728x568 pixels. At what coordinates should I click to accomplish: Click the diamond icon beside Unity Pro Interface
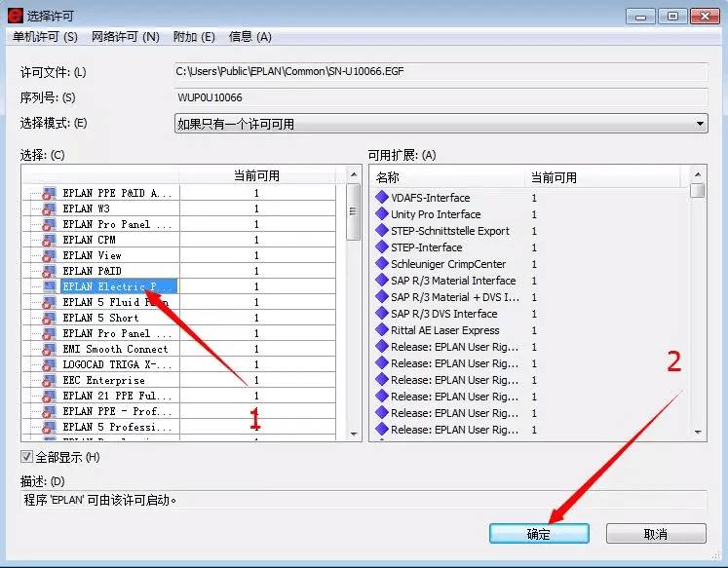point(382,214)
